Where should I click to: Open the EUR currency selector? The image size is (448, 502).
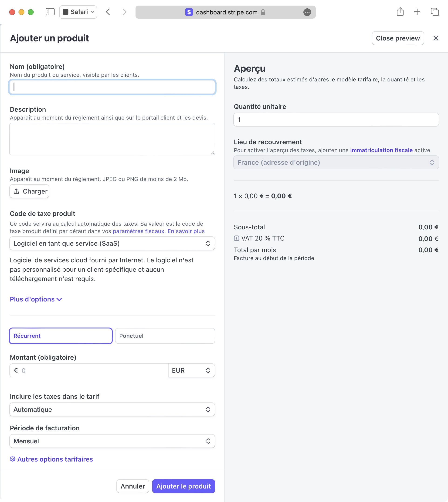tap(191, 370)
